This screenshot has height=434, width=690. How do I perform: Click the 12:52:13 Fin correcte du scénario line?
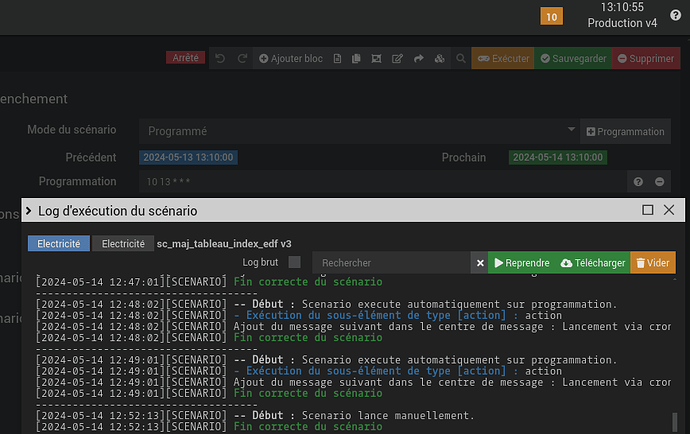pyautogui.click(x=209, y=426)
